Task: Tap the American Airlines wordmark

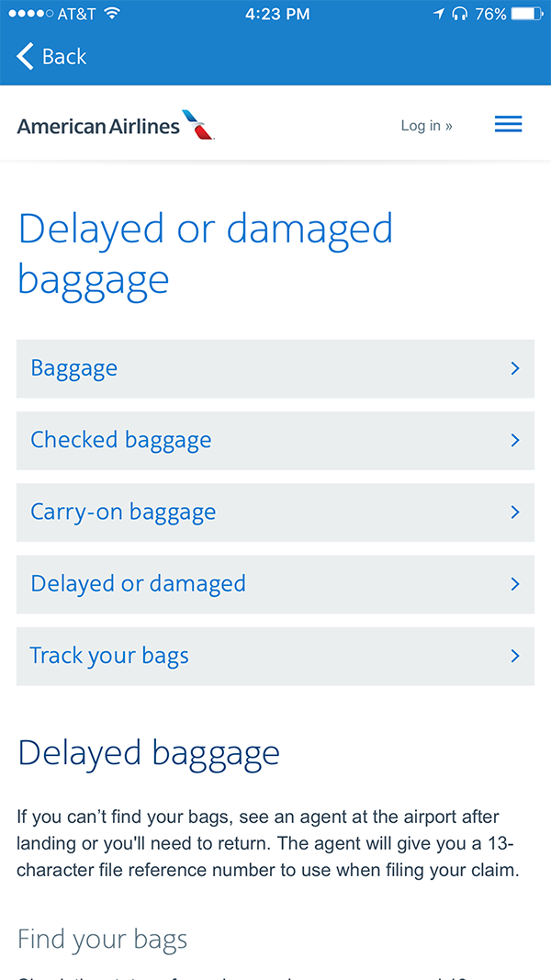Action: tap(98, 126)
